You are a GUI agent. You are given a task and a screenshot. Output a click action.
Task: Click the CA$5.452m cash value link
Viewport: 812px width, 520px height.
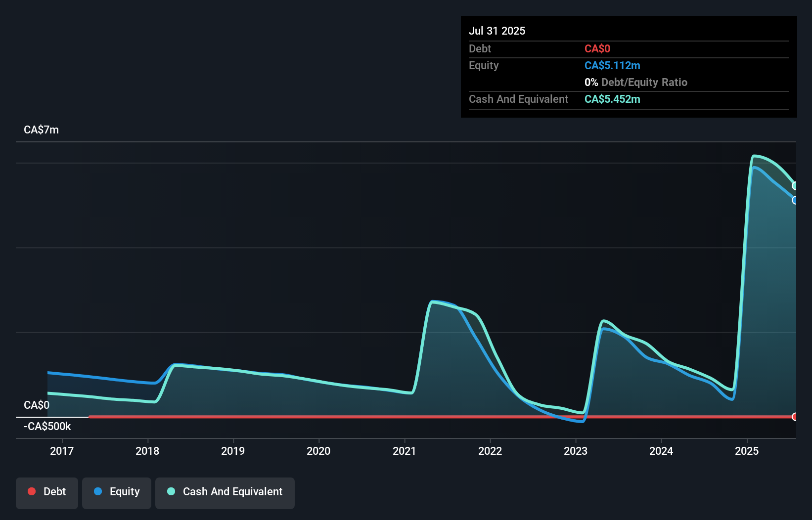[x=612, y=99]
